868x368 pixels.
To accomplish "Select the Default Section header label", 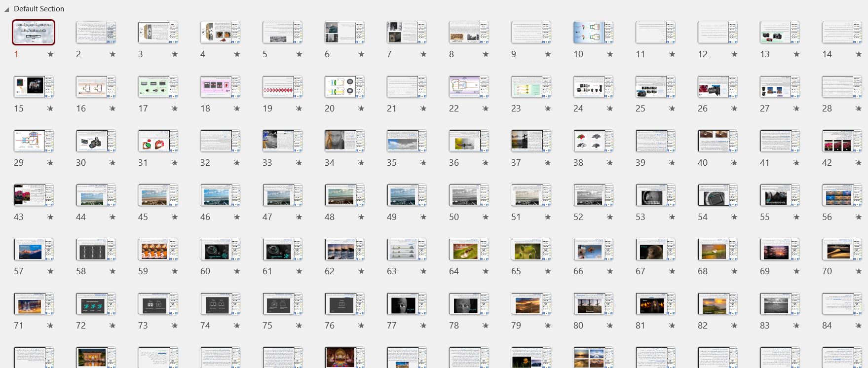I will click(x=39, y=9).
